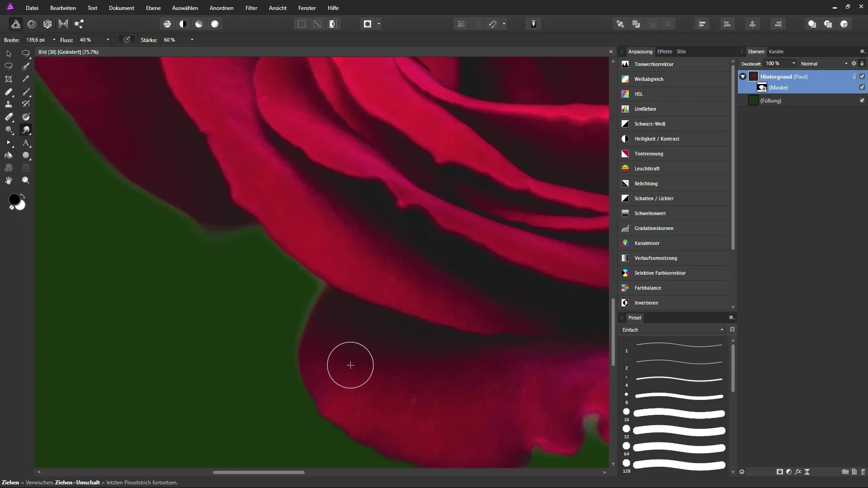Select the Text tool
The height and width of the screenshot is (488, 868).
coord(26,143)
